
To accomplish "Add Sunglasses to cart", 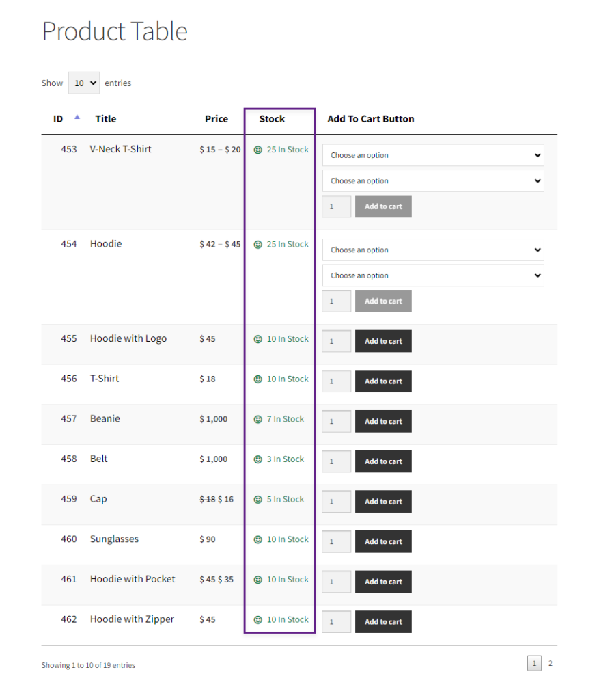I will [x=383, y=541].
